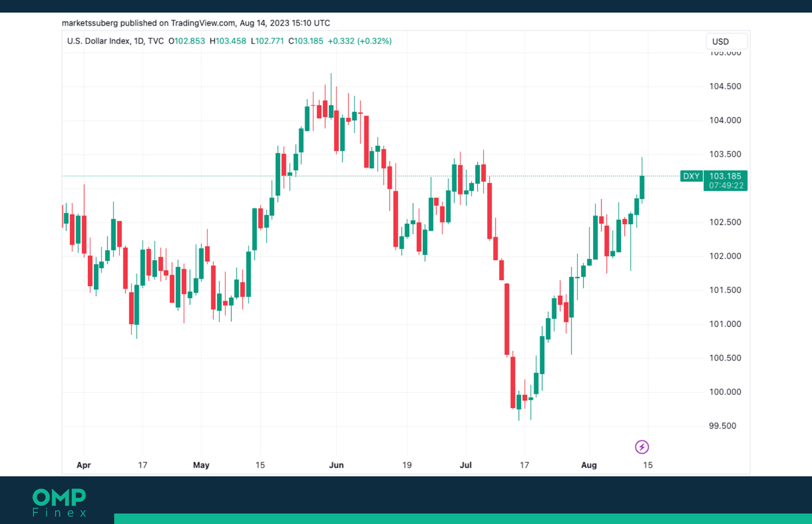Click the low value L102.771

click(267, 41)
